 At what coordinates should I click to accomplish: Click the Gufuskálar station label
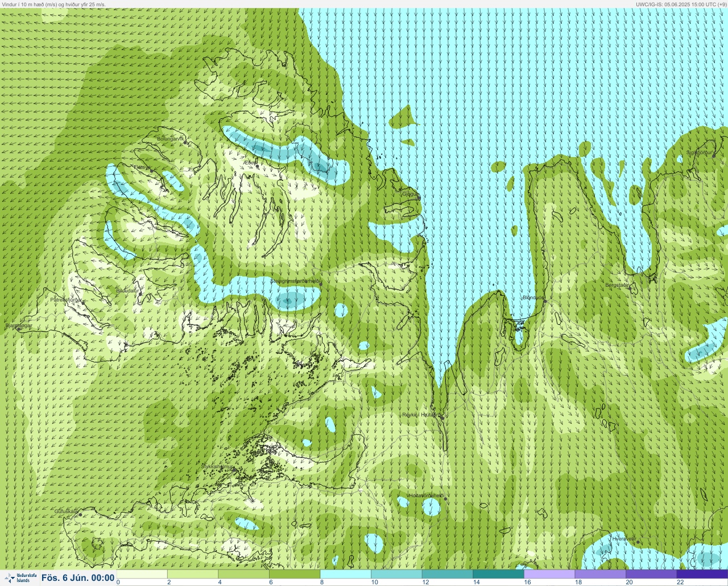(x=66, y=511)
